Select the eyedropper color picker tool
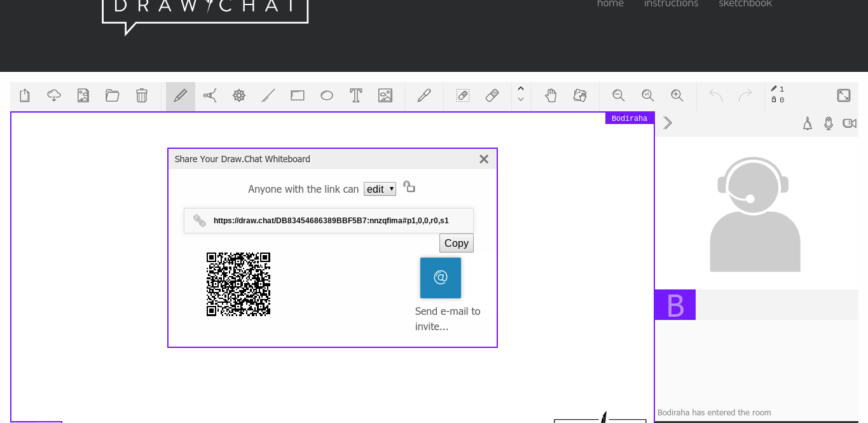868x423 pixels. click(424, 95)
